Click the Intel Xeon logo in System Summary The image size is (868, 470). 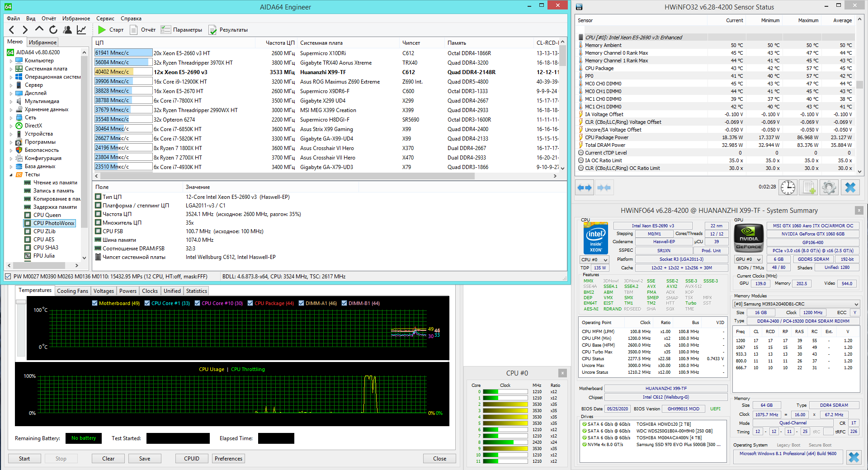[596, 238]
